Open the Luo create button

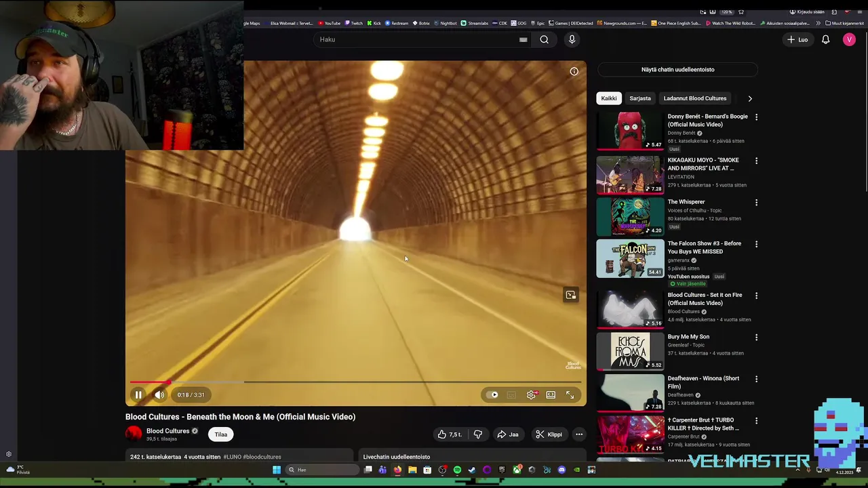pyautogui.click(x=797, y=39)
